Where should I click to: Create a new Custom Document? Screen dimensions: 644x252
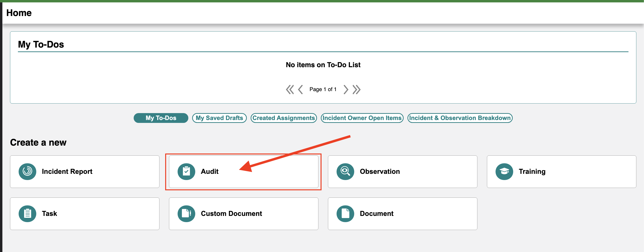click(243, 214)
